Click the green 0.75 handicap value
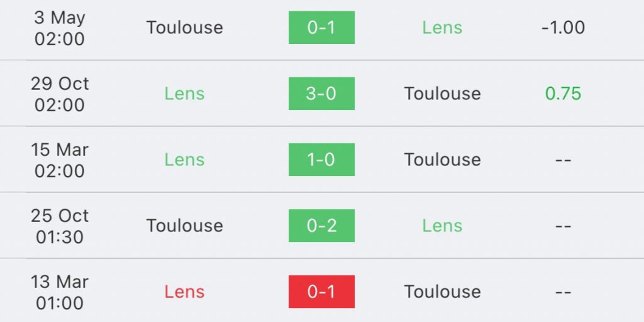This screenshot has height=322, width=644. coord(563,94)
